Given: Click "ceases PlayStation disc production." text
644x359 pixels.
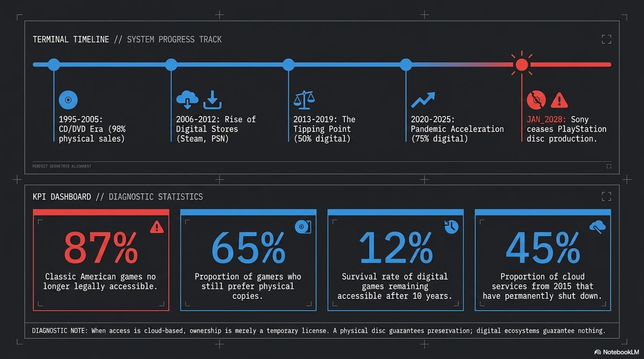Looking at the screenshot, I should click(x=567, y=134).
